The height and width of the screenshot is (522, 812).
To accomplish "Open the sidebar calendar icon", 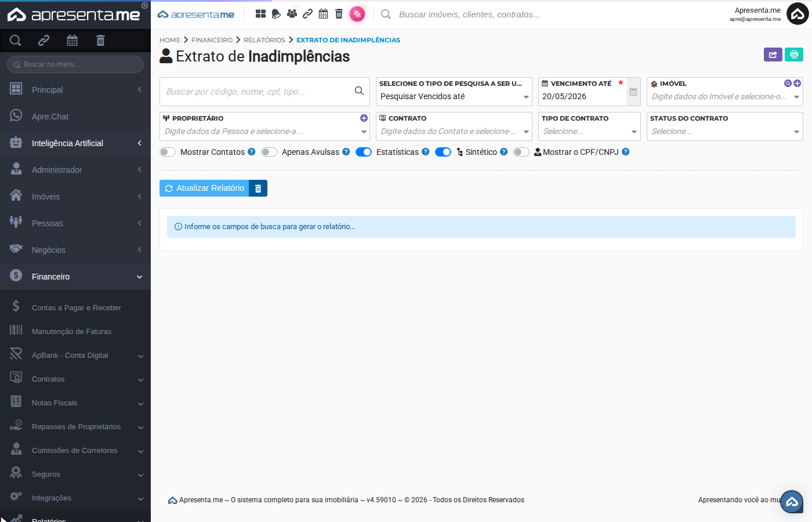I will click(x=72, y=40).
